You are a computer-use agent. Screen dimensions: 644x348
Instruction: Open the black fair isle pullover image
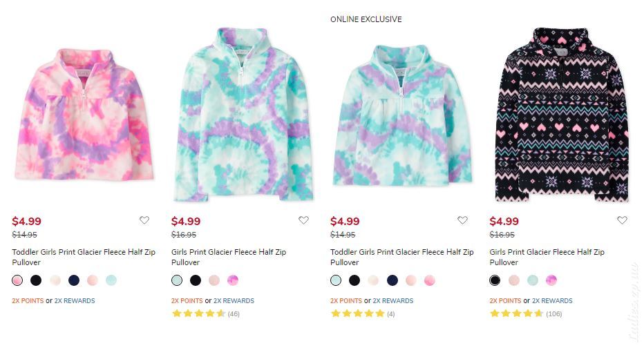coord(562,115)
